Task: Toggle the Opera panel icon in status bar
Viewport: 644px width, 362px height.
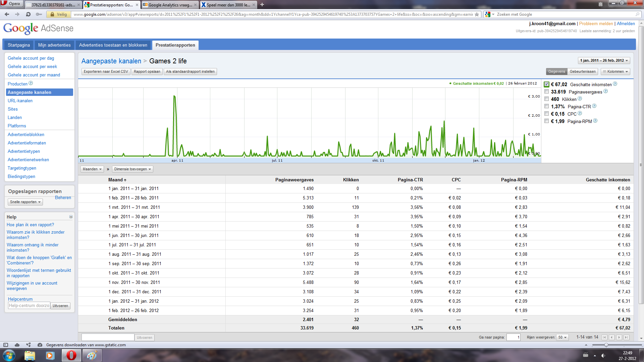Action: [6, 345]
